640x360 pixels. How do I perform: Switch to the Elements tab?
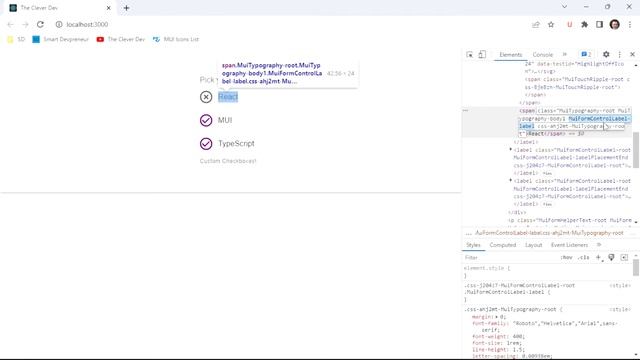pos(511,55)
